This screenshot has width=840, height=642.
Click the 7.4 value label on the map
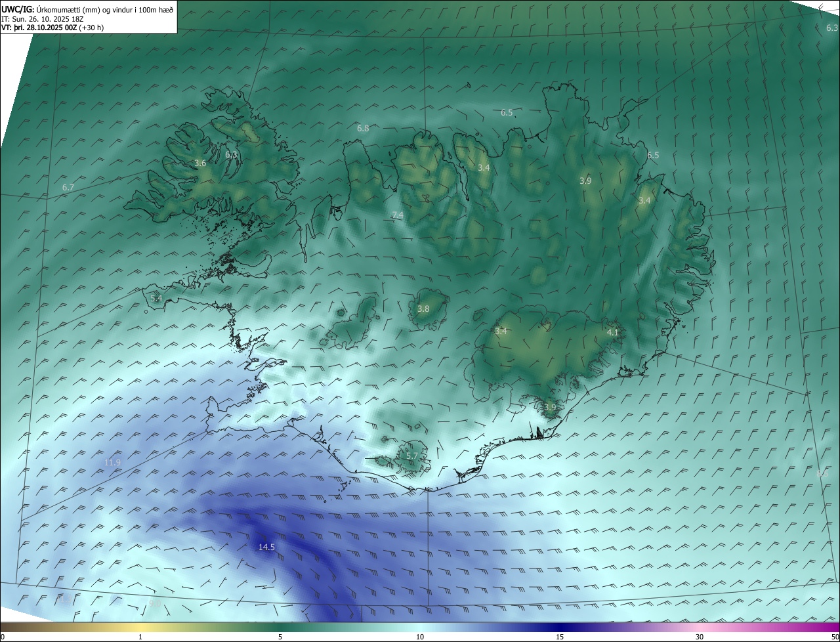(x=398, y=215)
